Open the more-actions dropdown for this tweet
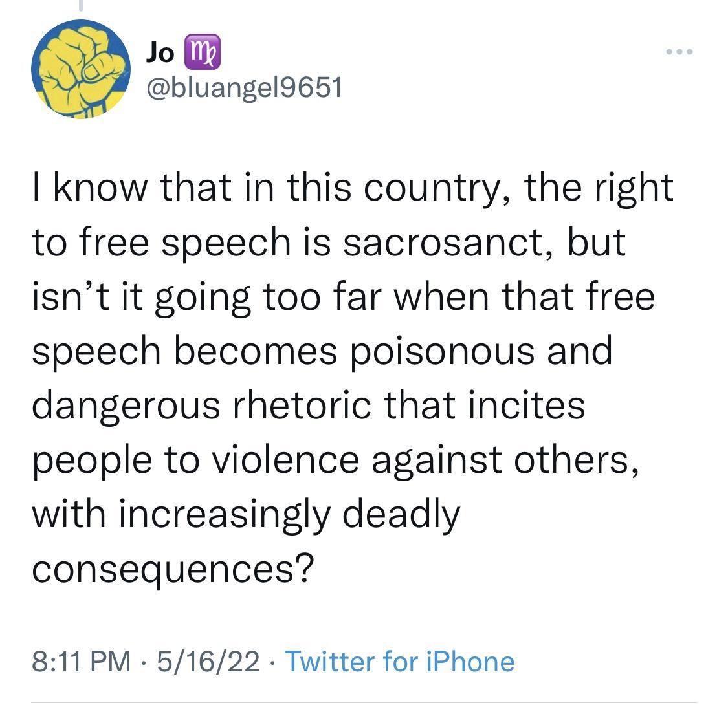This screenshot has width=728, height=705. [x=678, y=53]
